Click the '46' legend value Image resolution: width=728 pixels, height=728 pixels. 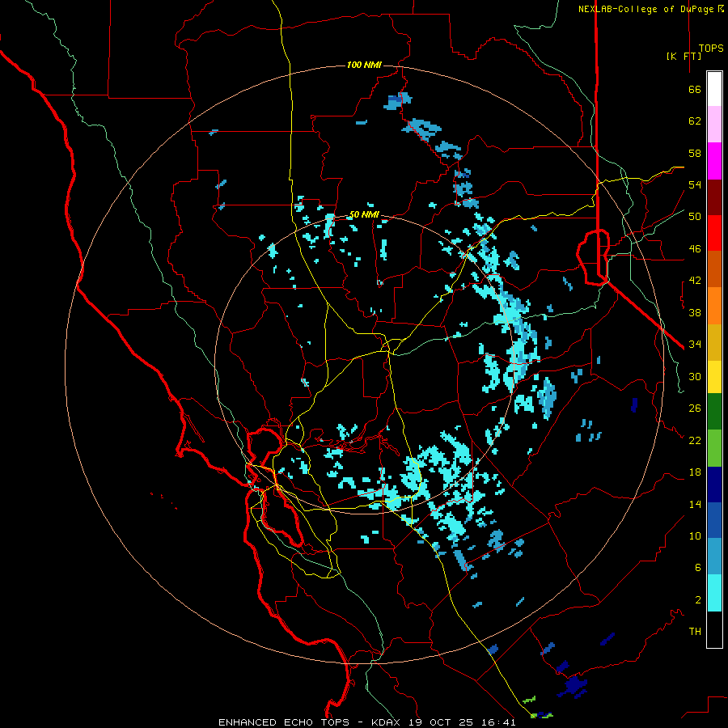coord(695,249)
